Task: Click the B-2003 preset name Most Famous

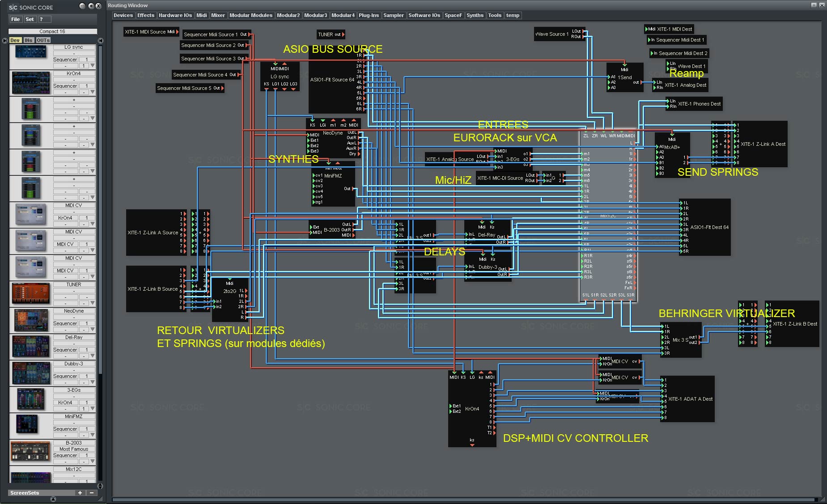Action: coord(74,449)
